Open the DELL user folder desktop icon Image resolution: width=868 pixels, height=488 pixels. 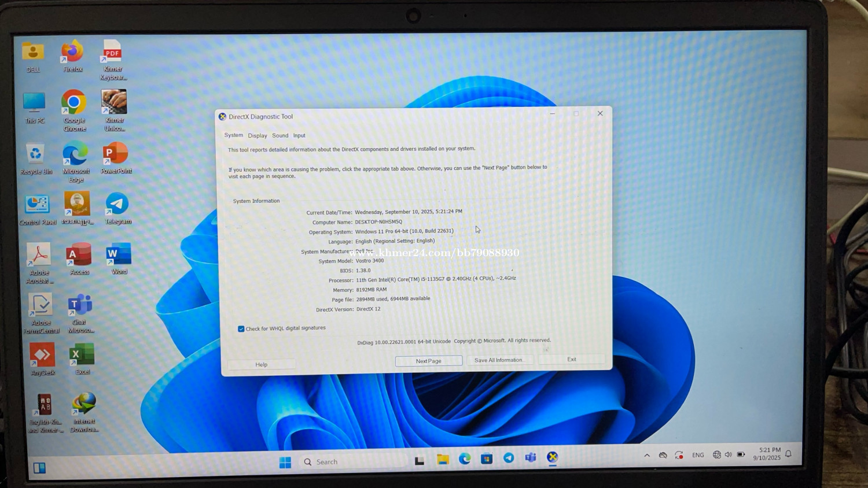pyautogui.click(x=33, y=57)
